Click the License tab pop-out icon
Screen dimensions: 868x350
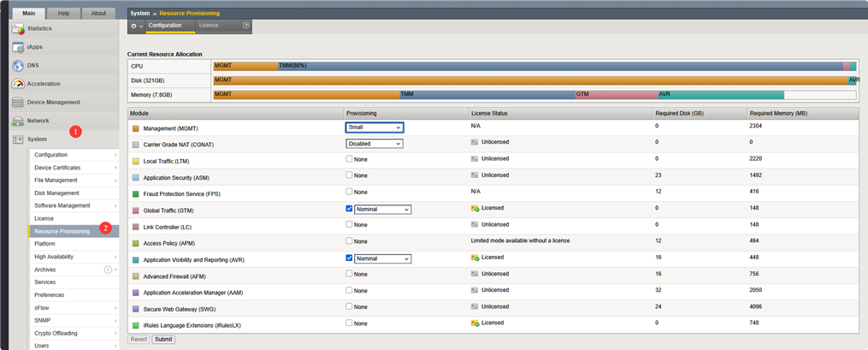click(246, 26)
